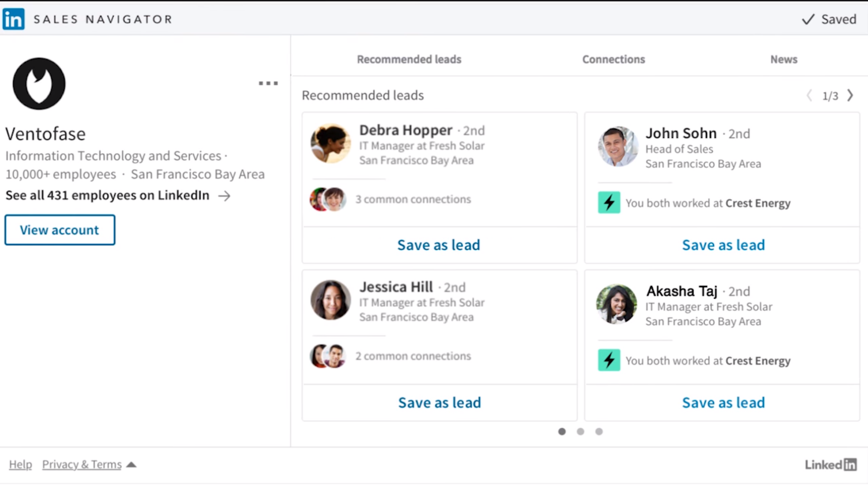Click Crest Energy in Akasha Taj's card
868x488 pixels.
coord(758,360)
